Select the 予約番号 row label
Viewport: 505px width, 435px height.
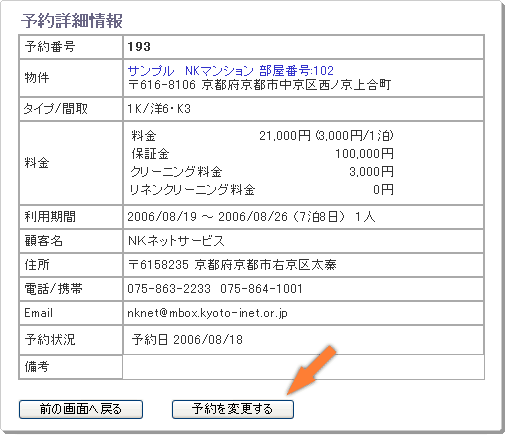(x=50, y=47)
